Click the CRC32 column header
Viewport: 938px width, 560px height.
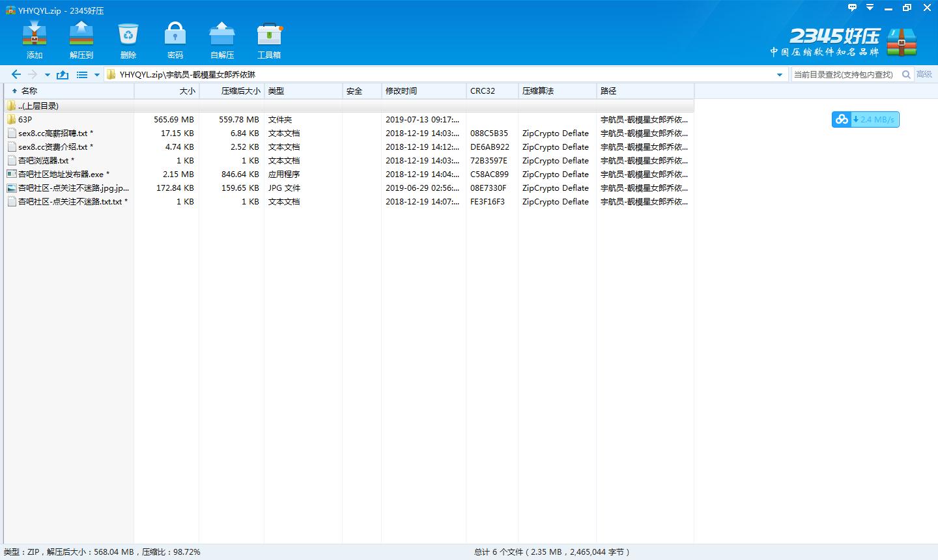pyautogui.click(x=492, y=91)
